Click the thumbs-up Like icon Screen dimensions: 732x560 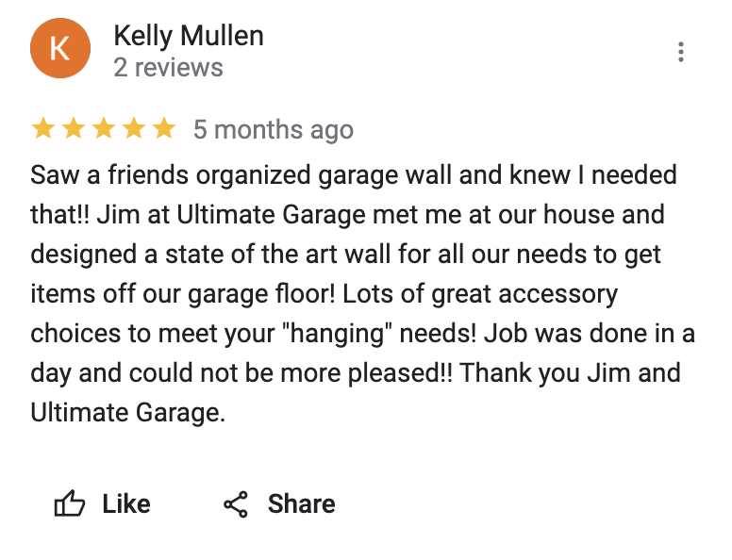point(70,504)
